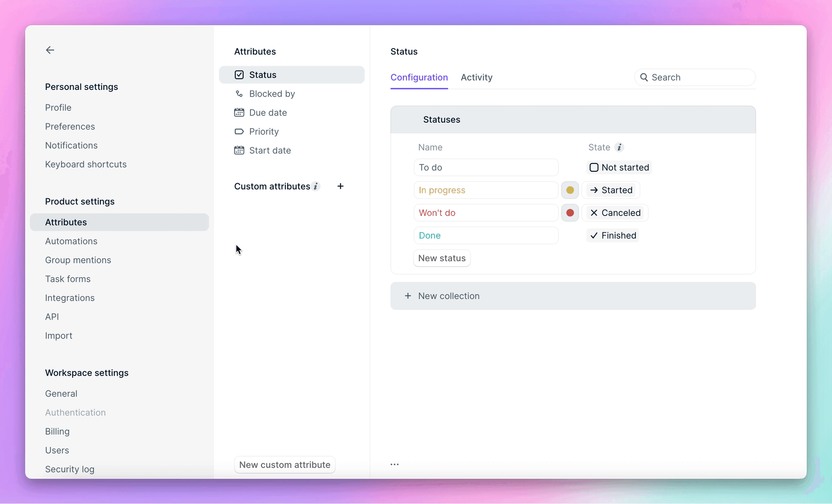
Task: Expand Automations settings
Action: (x=71, y=241)
